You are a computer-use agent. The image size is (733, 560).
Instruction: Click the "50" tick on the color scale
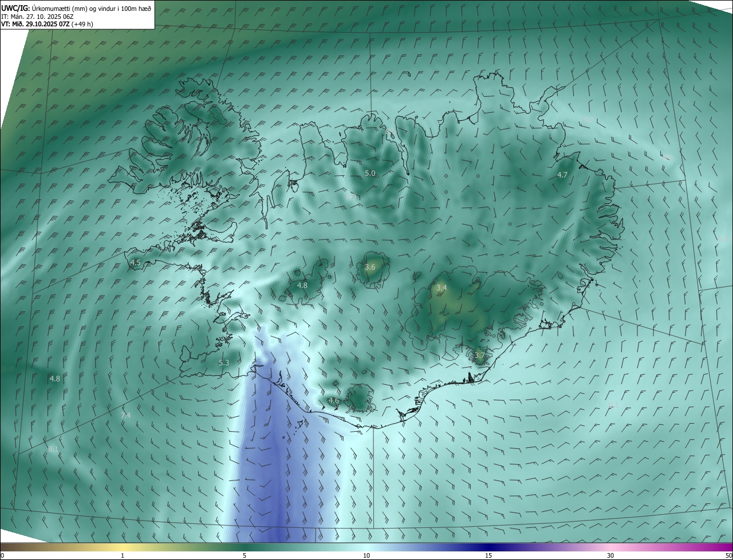728,555
